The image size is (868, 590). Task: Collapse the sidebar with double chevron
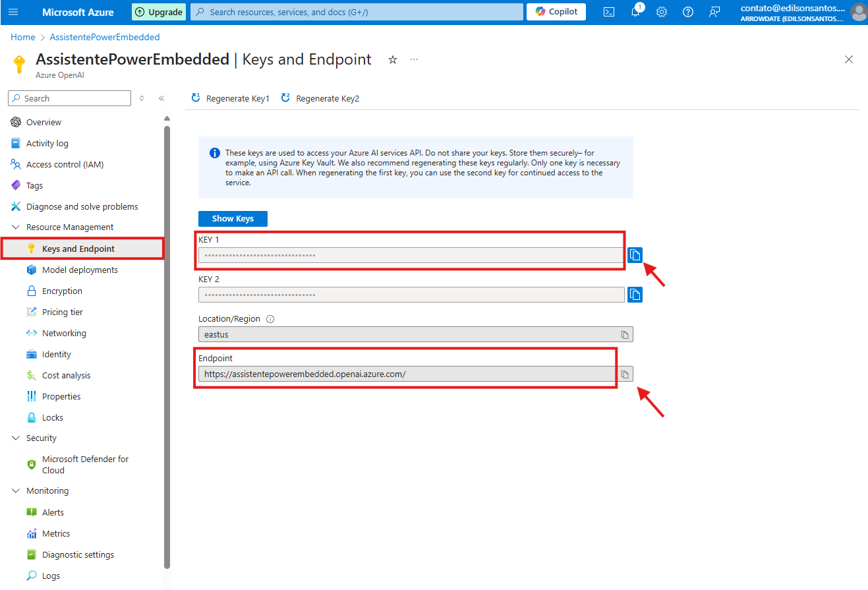[x=161, y=98]
